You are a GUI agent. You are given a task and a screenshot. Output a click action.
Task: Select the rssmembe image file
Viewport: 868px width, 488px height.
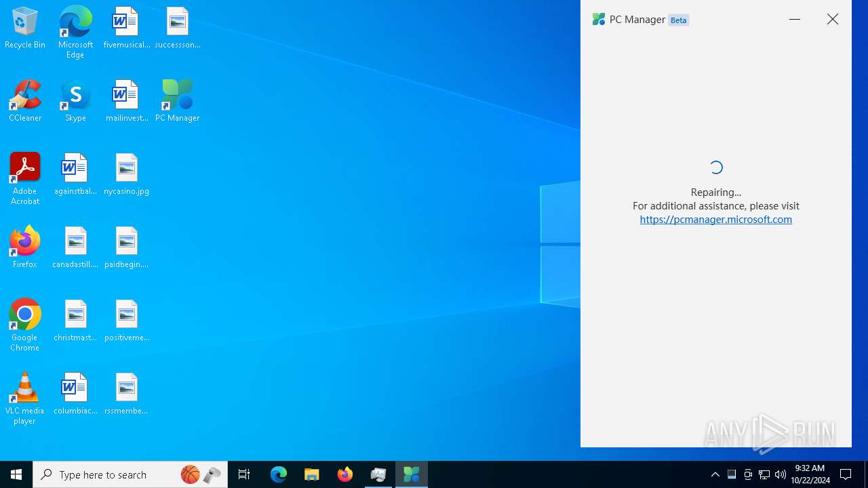coord(126,394)
